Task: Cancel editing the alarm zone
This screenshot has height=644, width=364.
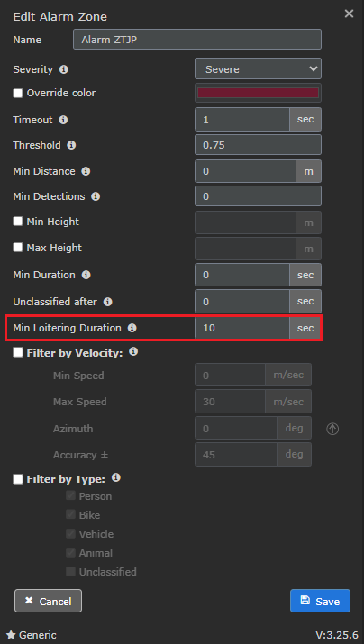Action: pos(48,601)
